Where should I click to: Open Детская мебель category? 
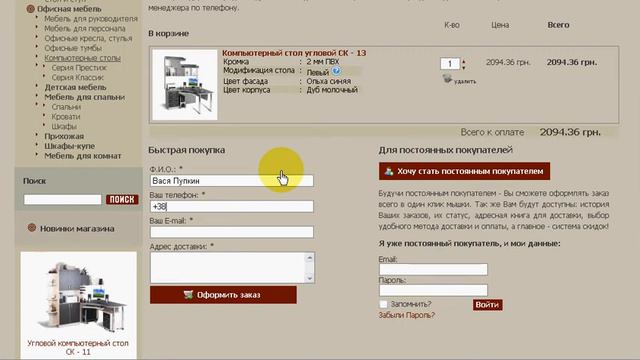coord(75,87)
